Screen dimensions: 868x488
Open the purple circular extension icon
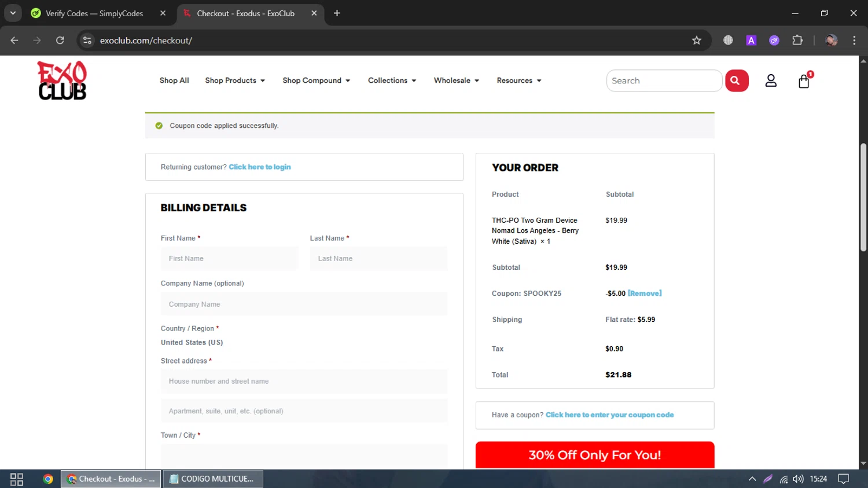click(x=774, y=41)
